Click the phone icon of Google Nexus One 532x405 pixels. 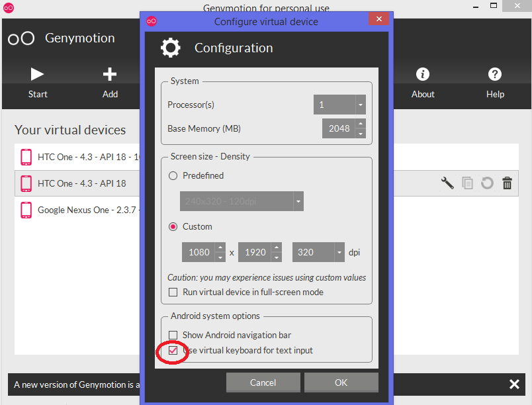[x=26, y=210]
